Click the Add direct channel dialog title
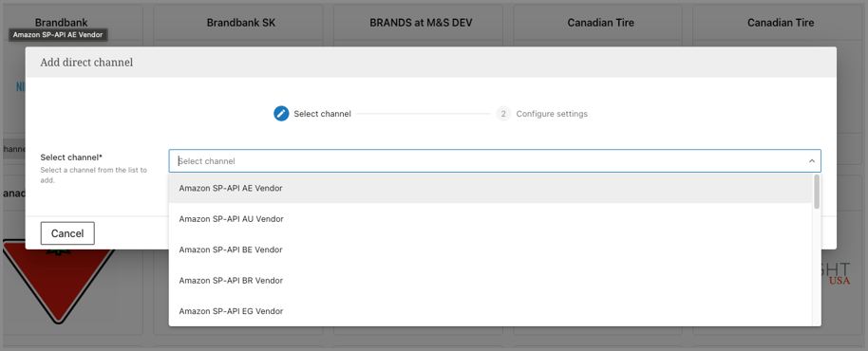868x351 pixels. pyautogui.click(x=86, y=62)
